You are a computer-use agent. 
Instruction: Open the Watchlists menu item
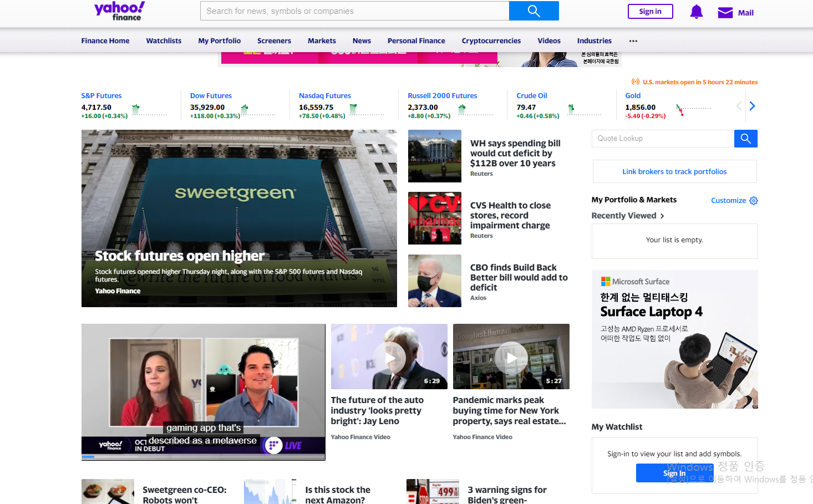164,41
